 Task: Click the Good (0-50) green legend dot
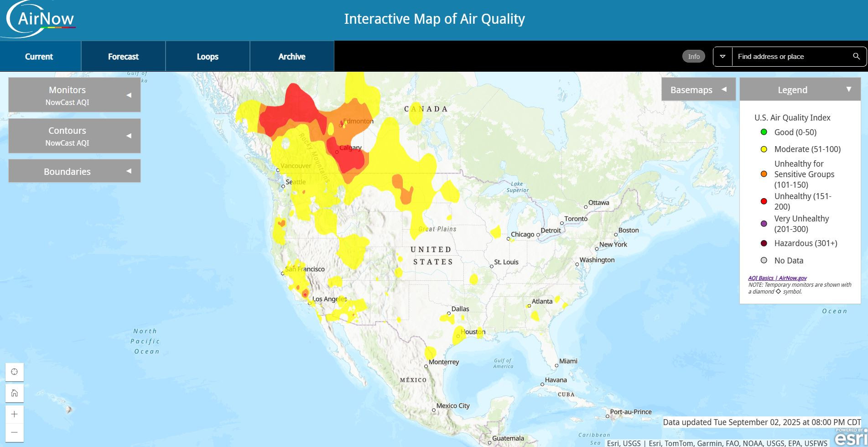tap(764, 132)
